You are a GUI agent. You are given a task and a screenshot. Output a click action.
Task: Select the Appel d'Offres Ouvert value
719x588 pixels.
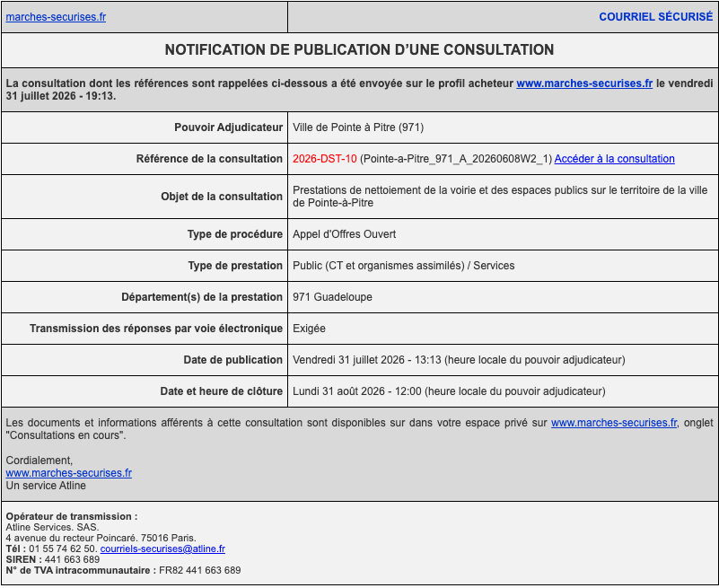345,234
